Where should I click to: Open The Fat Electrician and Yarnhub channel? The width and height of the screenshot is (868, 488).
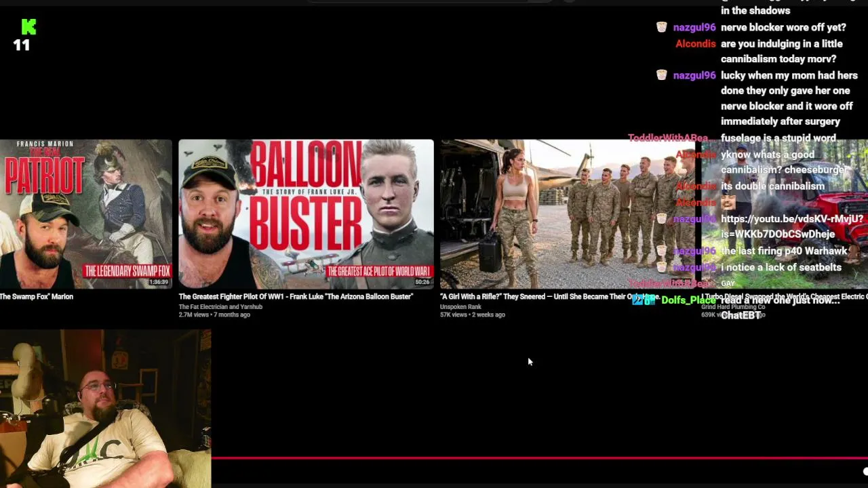pyautogui.click(x=220, y=307)
